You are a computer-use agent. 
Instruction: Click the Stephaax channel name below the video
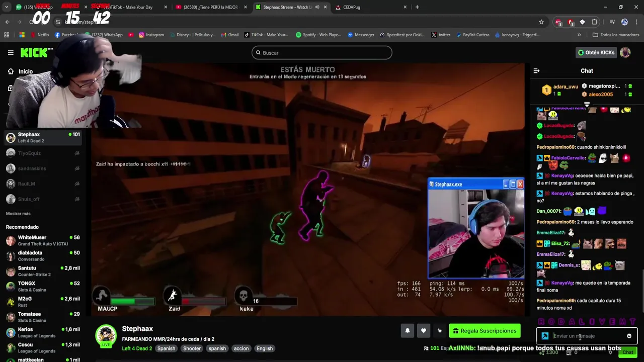[x=137, y=329]
